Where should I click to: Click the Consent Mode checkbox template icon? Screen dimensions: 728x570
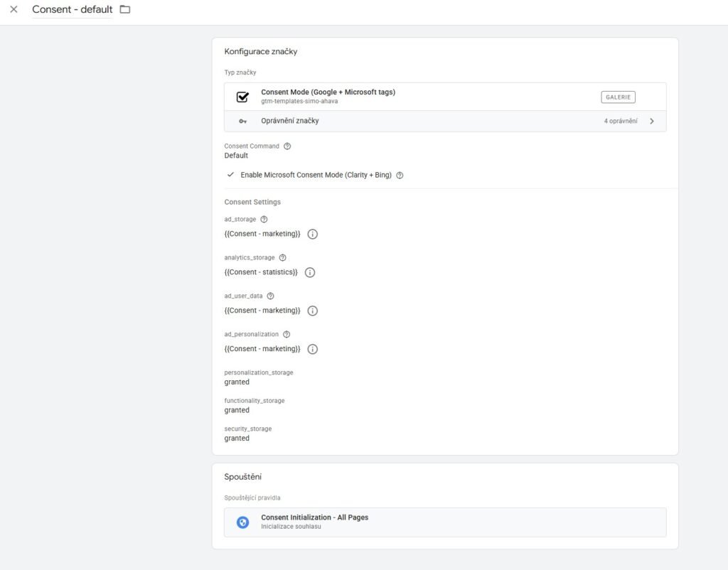242,97
